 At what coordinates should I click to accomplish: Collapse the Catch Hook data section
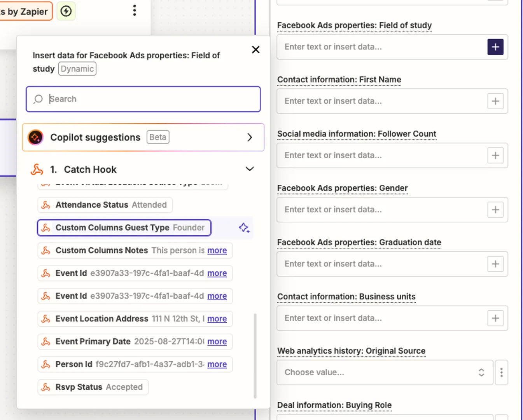[x=250, y=169]
